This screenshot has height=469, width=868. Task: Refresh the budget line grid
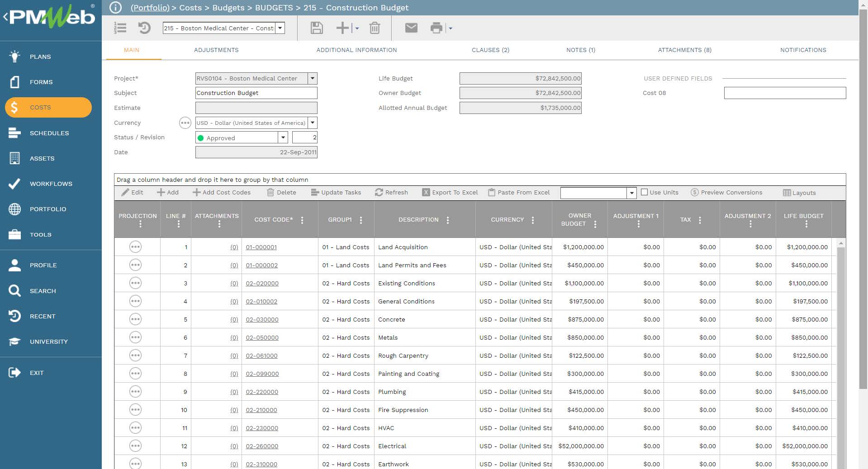(x=391, y=192)
